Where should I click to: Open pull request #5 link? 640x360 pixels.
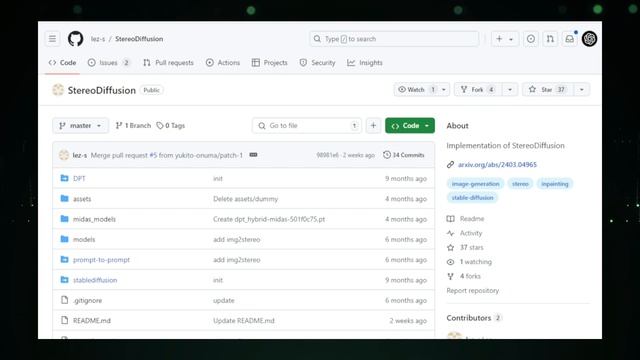click(153, 155)
